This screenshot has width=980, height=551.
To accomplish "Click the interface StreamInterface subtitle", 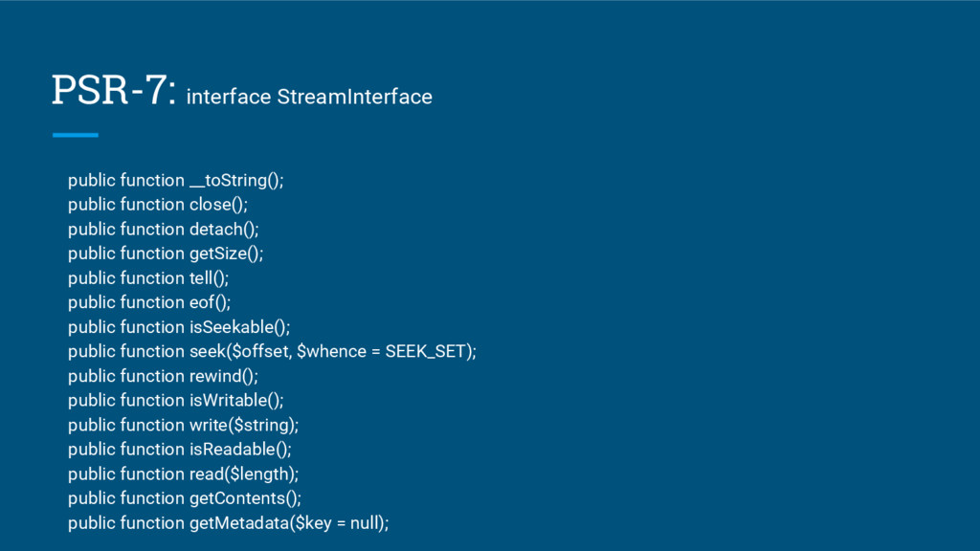I will 309,97.
